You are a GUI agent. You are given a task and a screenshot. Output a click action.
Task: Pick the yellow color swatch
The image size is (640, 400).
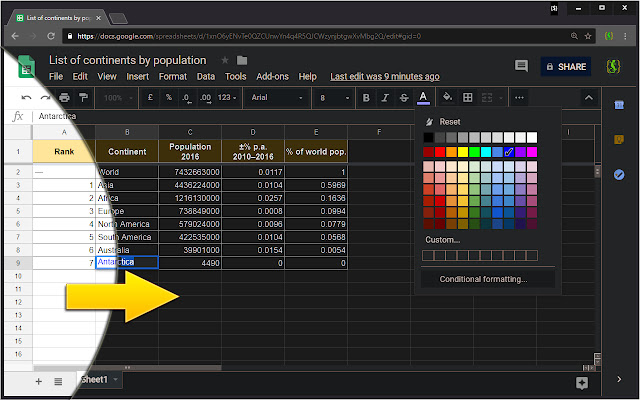pyautogui.click(x=463, y=152)
